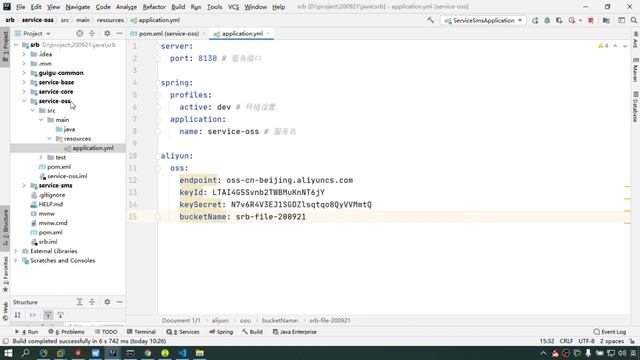
Task: Go to next highlighted error arrow
Action: coord(625,46)
